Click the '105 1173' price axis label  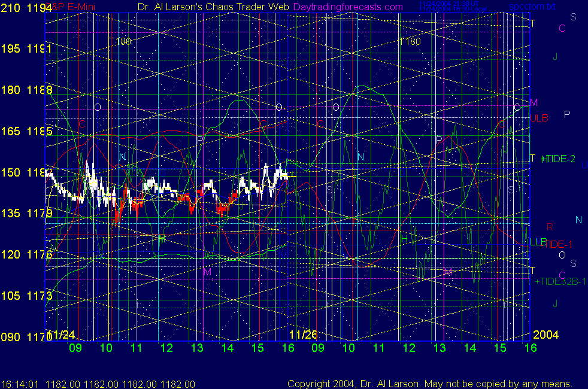tap(26, 296)
